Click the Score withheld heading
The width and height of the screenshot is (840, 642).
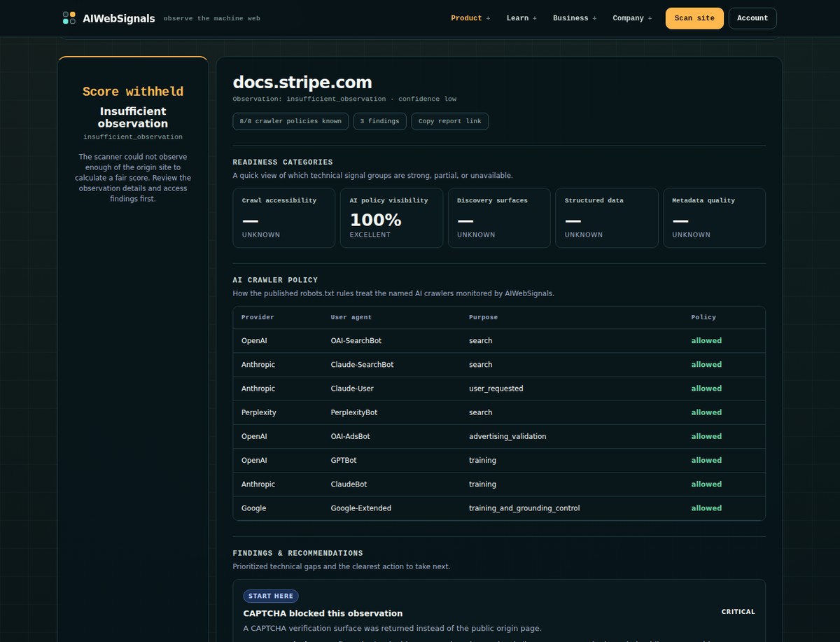pyautogui.click(x=133, y=92)
